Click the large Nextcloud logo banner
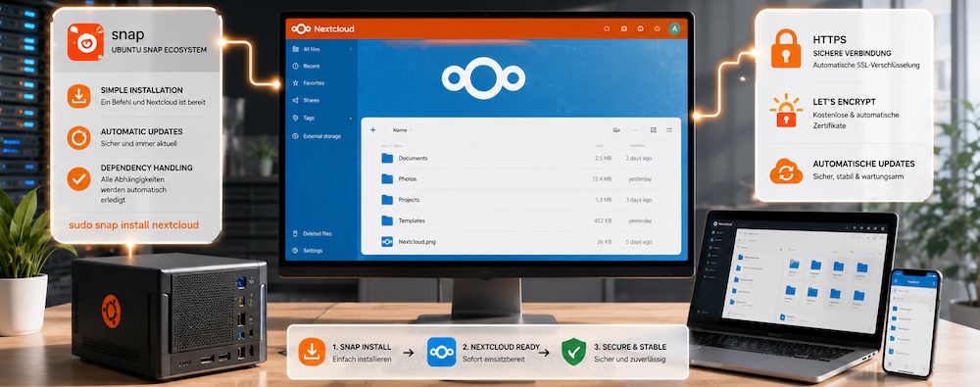This screenshot has height=387, width=980. [x=483, y=78]
